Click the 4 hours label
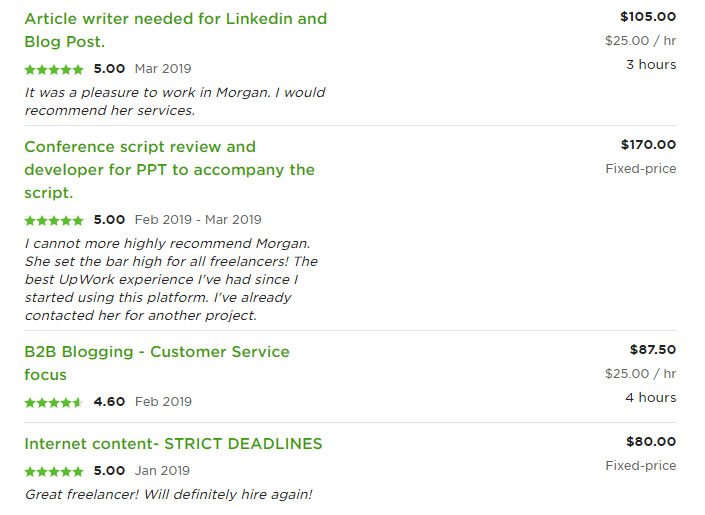 click(x=651, y=398)
